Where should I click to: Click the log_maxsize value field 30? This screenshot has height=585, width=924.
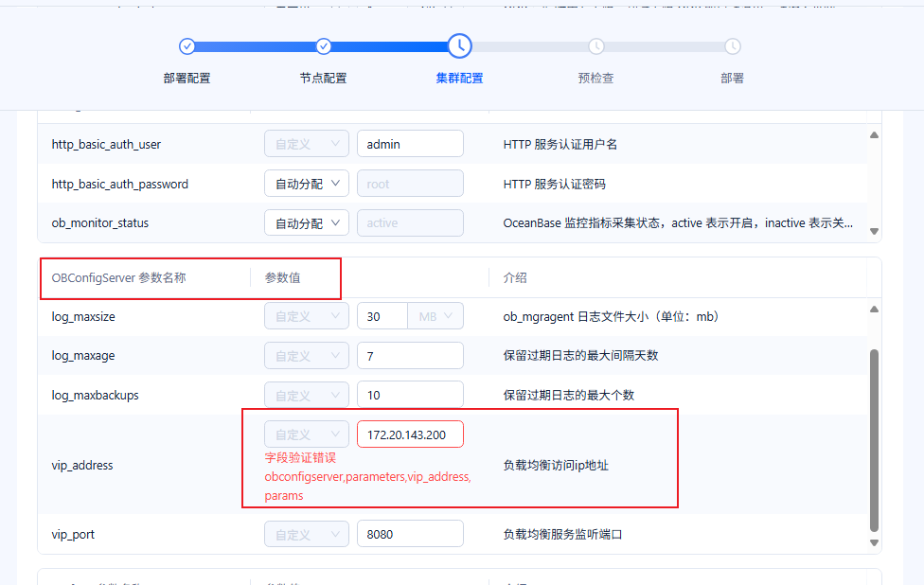[382, 316]
